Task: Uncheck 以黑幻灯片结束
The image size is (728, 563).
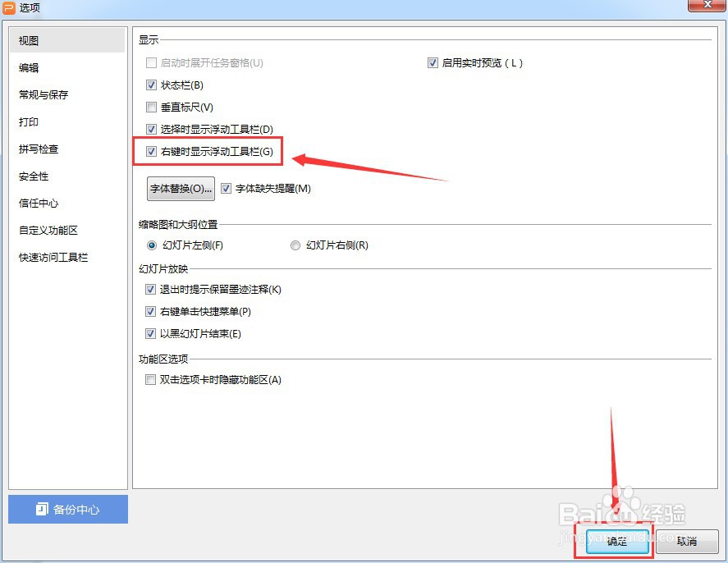Action: click(150, 333)
